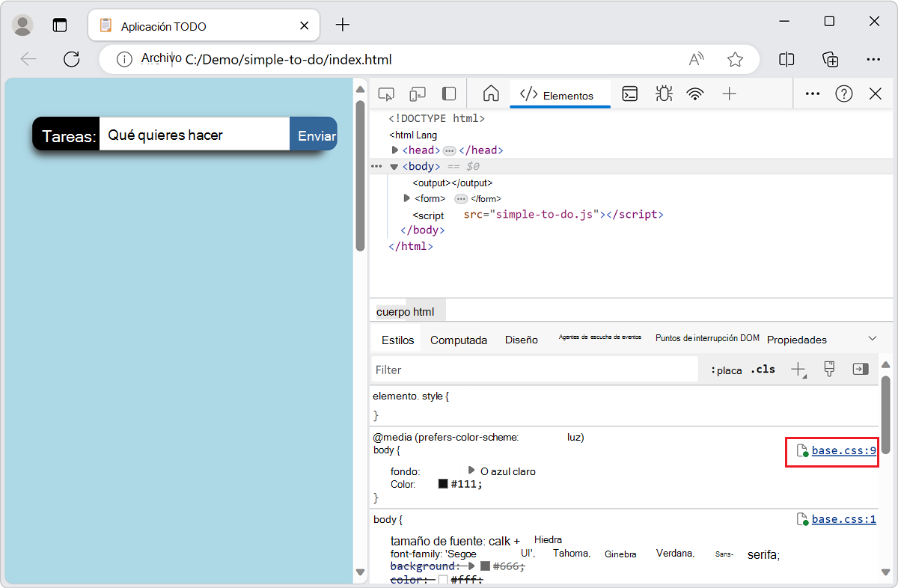This screenshot has height=588, width=898.
Task: Toggle the device emulation icon
Action: coord(417,94)
